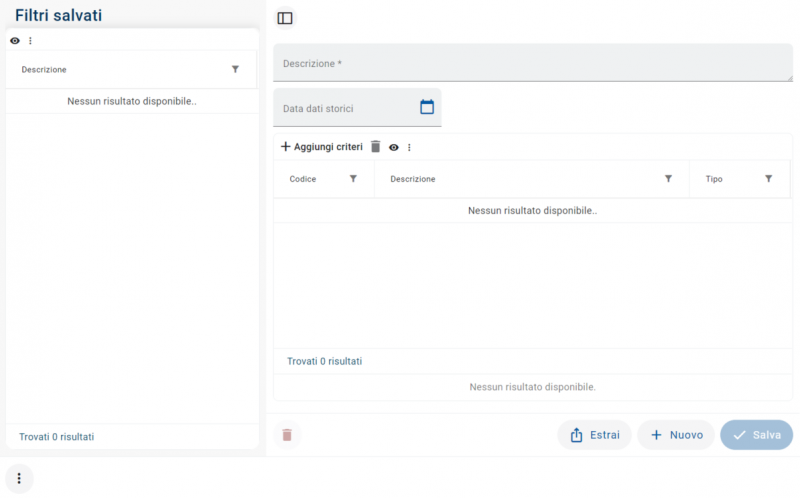Image resolution: width=800 pixels, height=498 pixels.
Task: Click Aggiungi criteri to add criteria
Action: [321, 147]
